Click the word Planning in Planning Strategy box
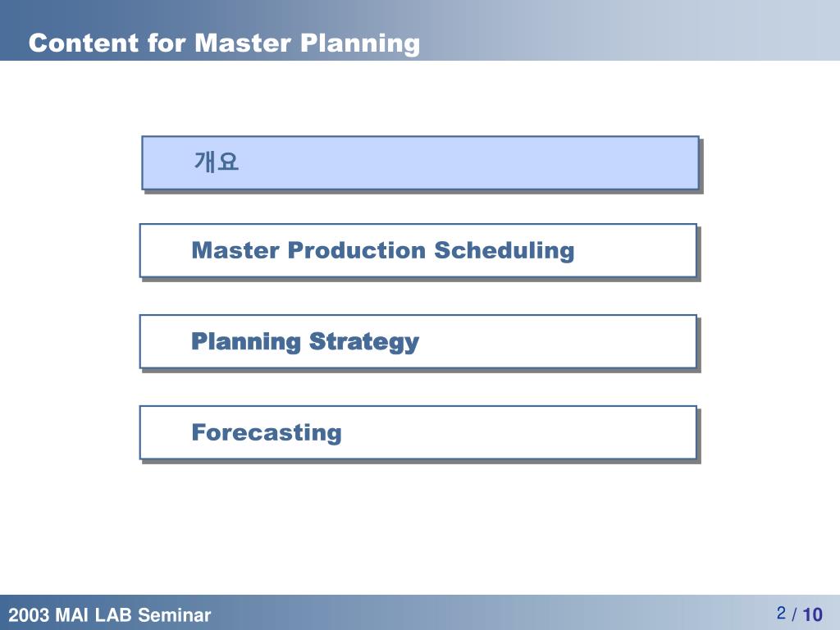The height and width of the screenshot is (630, 840). (246, 342)
